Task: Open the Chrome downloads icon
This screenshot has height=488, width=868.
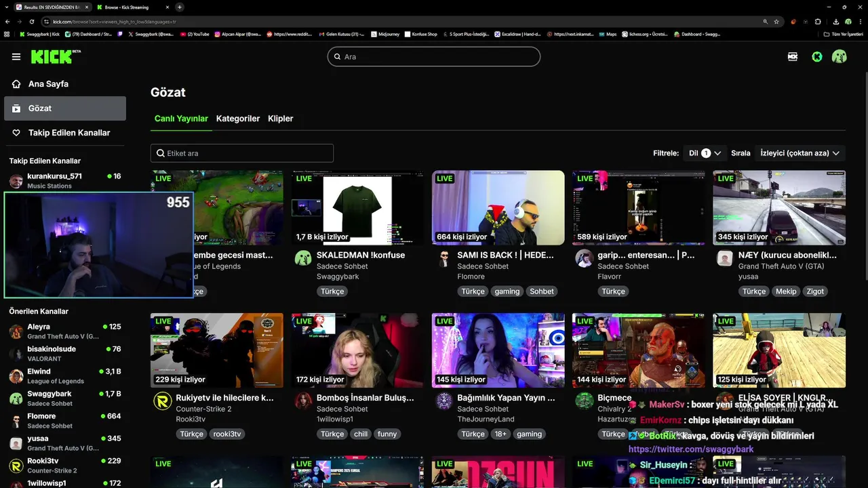Action: coord(836,22)
